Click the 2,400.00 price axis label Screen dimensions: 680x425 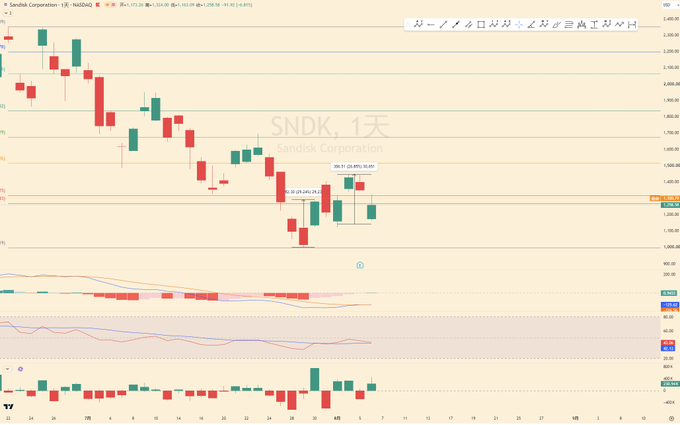[671, 19]
